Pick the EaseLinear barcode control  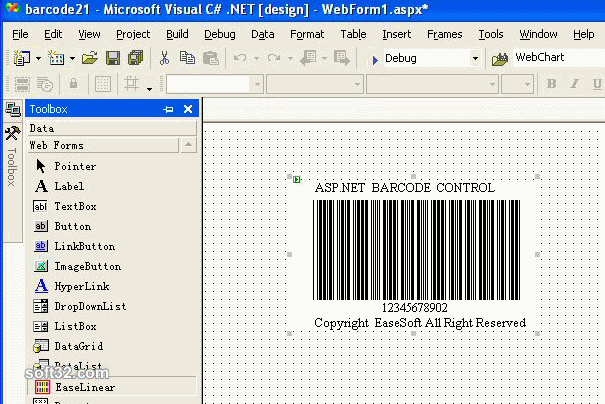[x=84, y=387]
